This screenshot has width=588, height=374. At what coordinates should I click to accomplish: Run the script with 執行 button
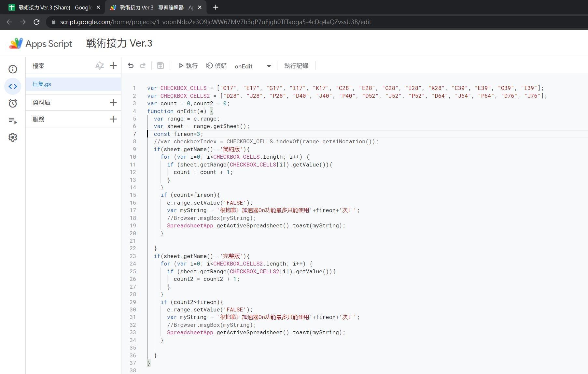tap(188, 66)
